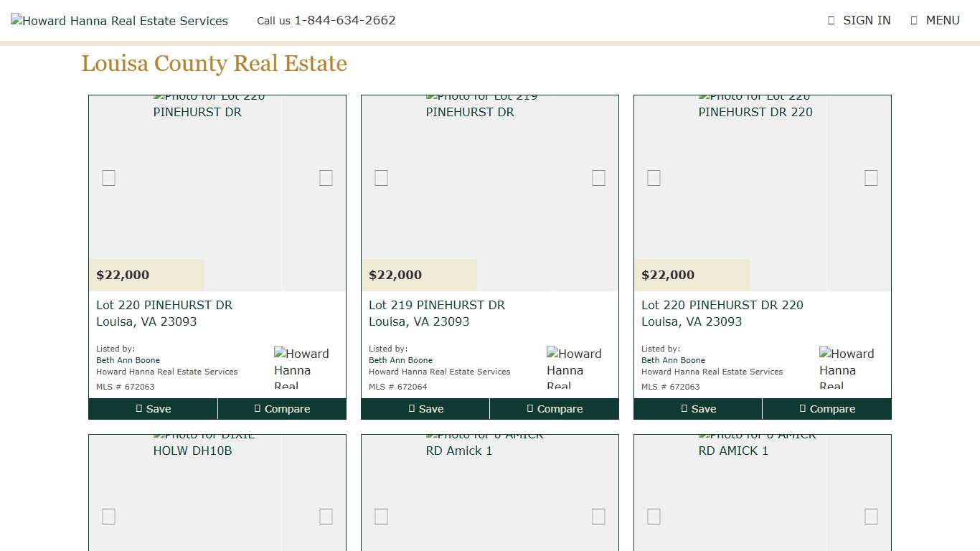
Task: Compare the Lot 220 PINEHURST DR 220 listing
Action: (x=827, y=409)
